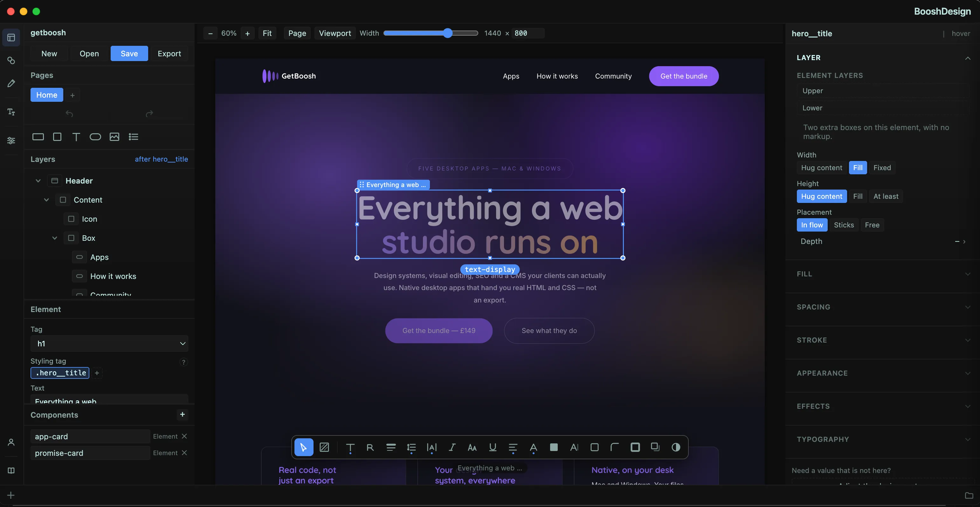980x507 pixels.
Task: Insert a list element
Action: click(134, 137)
